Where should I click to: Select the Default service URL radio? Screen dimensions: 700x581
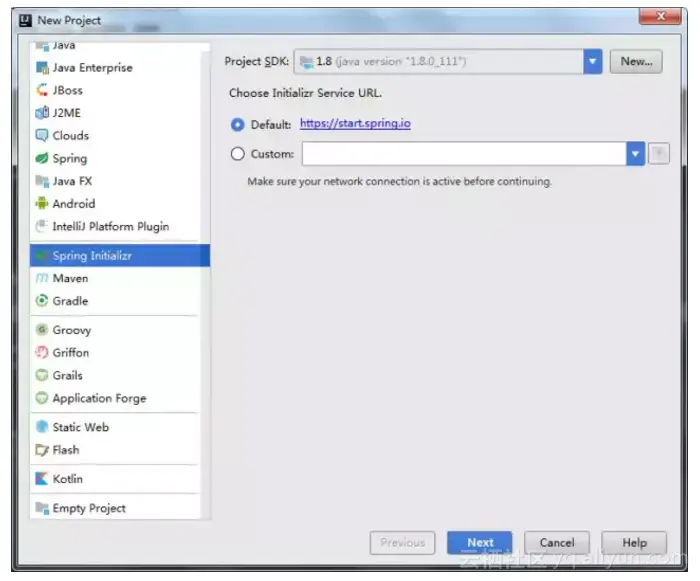pos(238,125)
